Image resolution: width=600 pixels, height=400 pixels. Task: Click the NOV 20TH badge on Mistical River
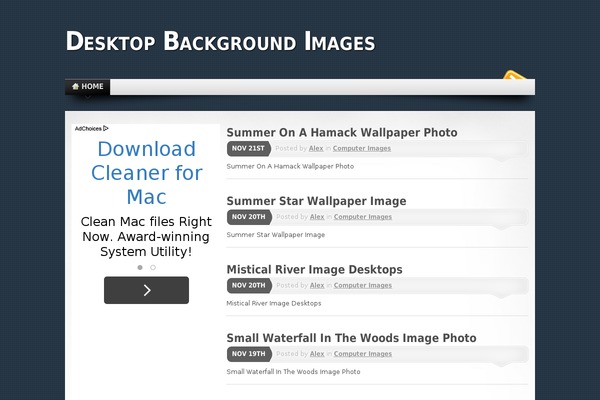[x=249, y=286]
